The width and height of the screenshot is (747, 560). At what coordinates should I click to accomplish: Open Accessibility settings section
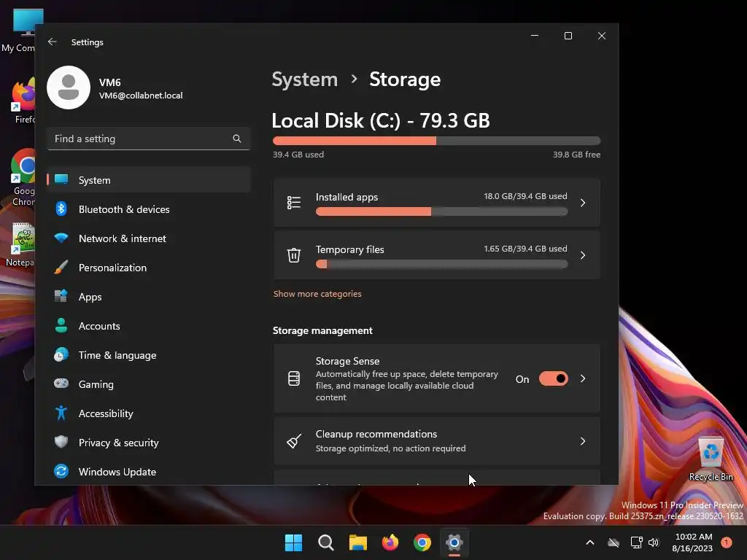(149, 413)
